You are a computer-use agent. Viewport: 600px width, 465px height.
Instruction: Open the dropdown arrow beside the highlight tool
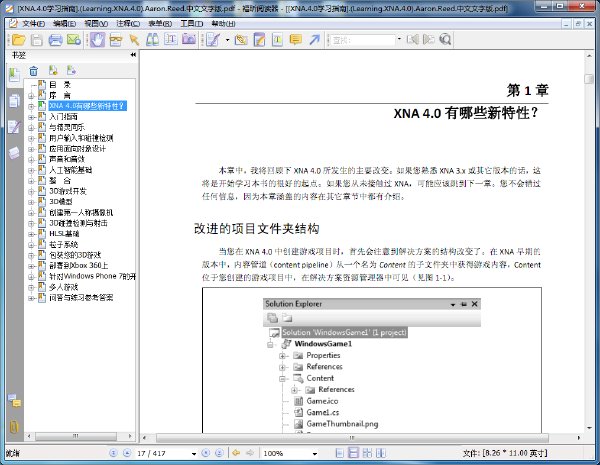pos(227,40)
